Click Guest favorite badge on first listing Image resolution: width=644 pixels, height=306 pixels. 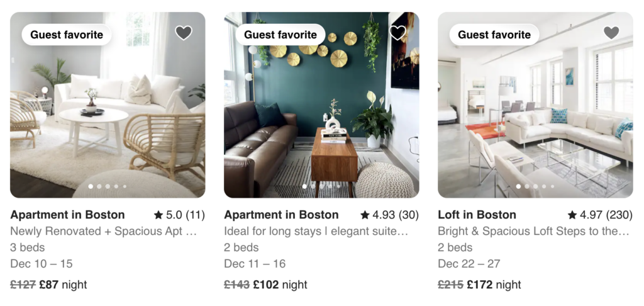[66, 35]
